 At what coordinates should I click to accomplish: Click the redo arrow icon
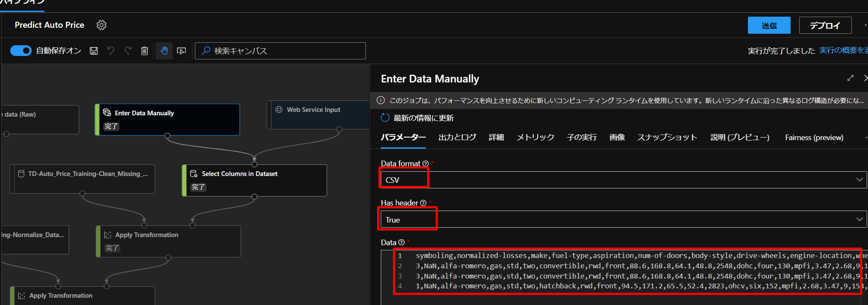pyautogui.click(x=128, y=51)
